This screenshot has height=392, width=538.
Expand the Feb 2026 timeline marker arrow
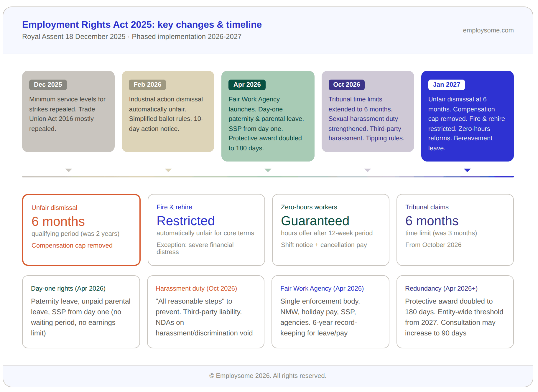click(x=168, y=170)
